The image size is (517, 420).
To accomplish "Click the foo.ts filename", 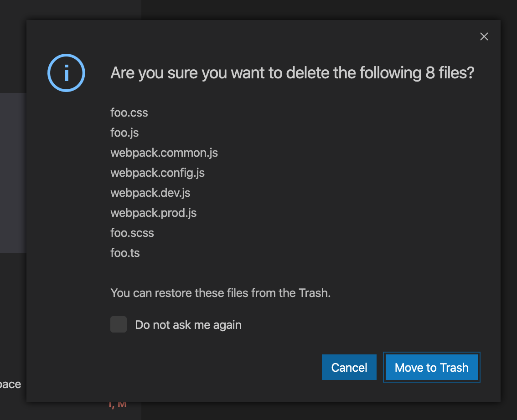I will pos(125,253).
